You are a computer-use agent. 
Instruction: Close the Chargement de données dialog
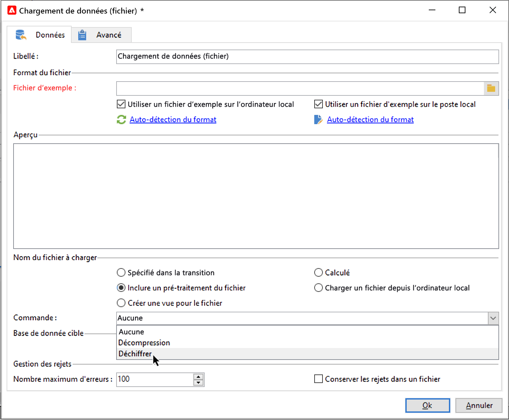[493, 10]
